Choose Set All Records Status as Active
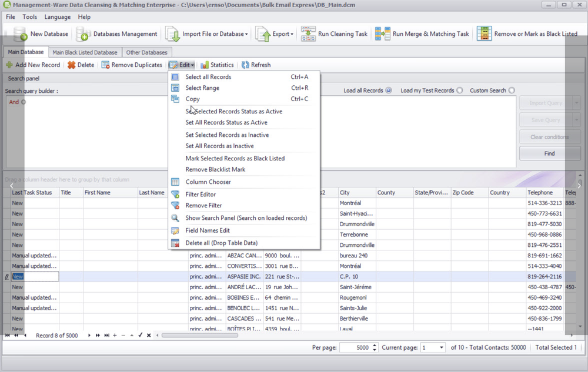 [226, 122]
